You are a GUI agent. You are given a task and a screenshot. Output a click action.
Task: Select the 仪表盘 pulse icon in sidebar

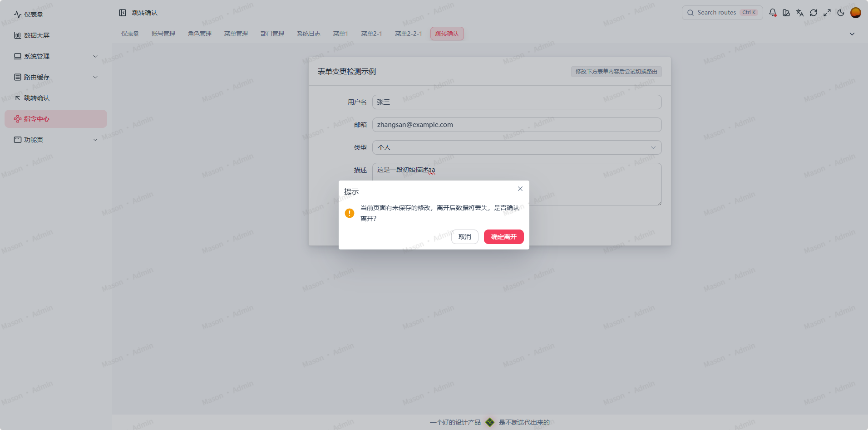click(17, 14)
